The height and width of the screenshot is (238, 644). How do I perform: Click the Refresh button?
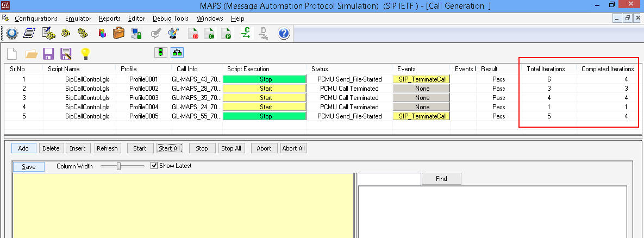[107, 148]
